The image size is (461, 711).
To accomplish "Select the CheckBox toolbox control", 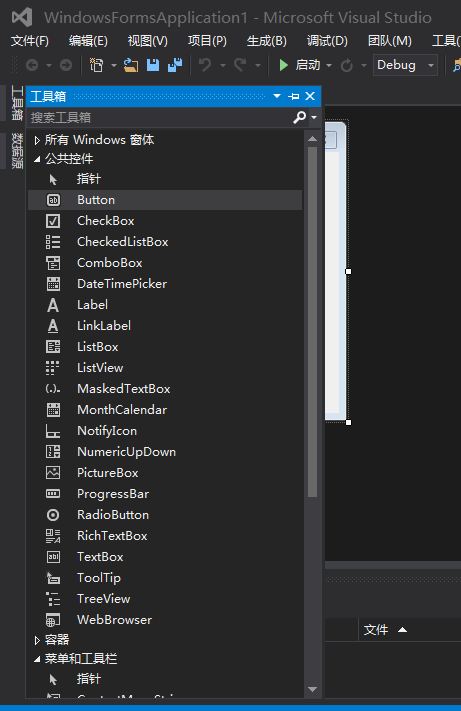I will pos(165,221).
